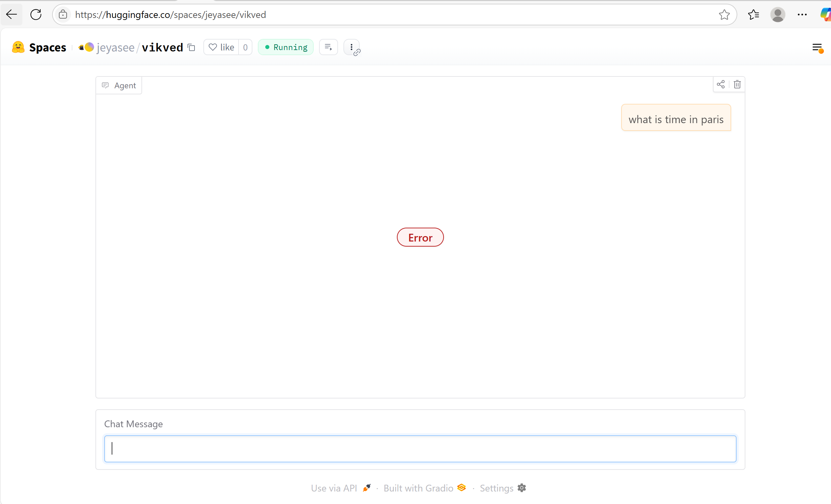Clear the chat with trash icon
This screenshot has height=504, width=831.
(737, 84)
